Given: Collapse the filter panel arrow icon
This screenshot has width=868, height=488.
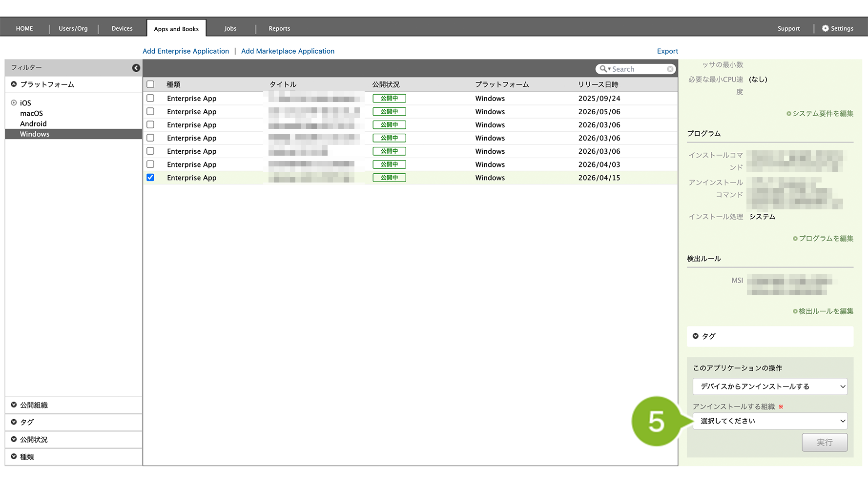Looking at the screenshot, I should click(x=136, y=68).
